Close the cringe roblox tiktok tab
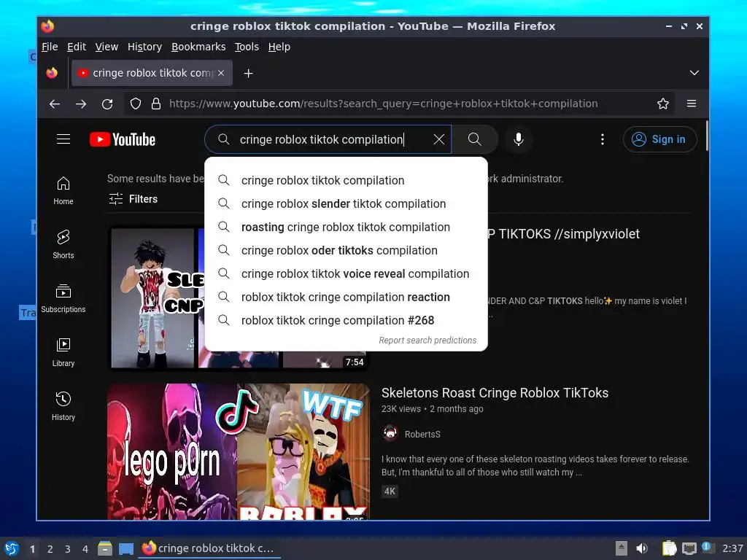The image size is (747, 560). click(x=221, y=73)
